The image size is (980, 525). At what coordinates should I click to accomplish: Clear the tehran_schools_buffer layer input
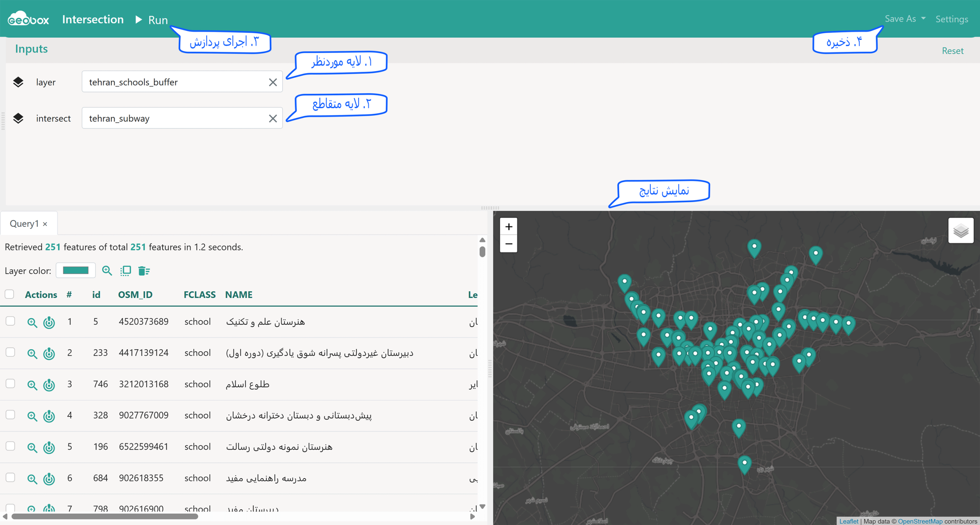click(273, 82)
